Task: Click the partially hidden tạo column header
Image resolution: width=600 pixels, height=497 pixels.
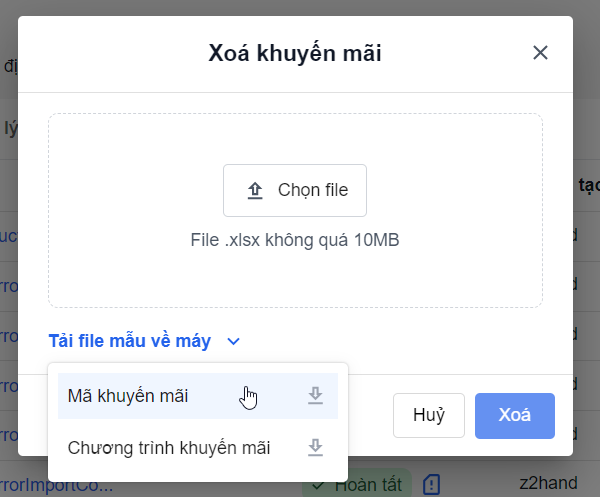Action: (588, 186)
